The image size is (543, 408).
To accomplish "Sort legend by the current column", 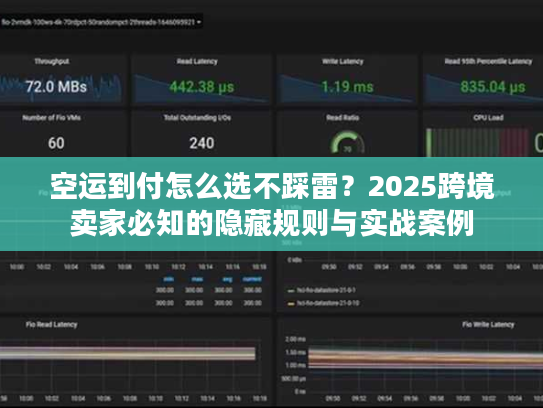I will pos(252,279).
